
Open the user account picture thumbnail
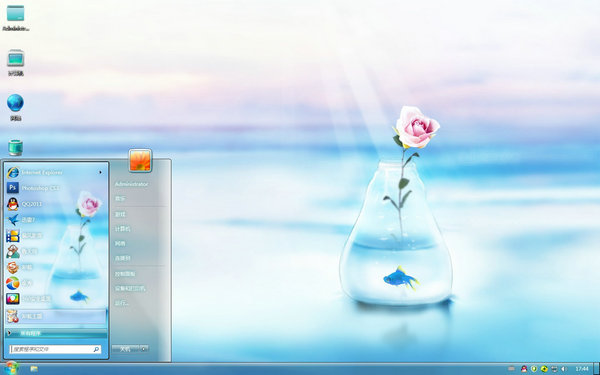pos(140,160)
